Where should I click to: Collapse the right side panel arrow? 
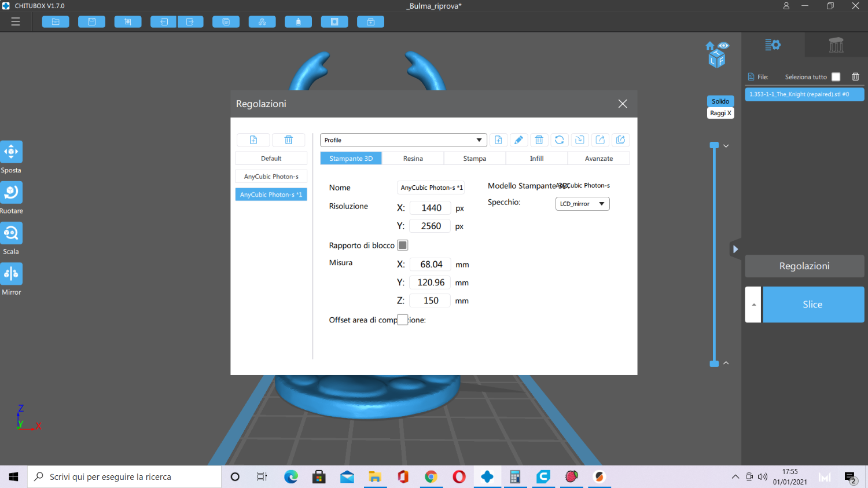click(735, 249)
